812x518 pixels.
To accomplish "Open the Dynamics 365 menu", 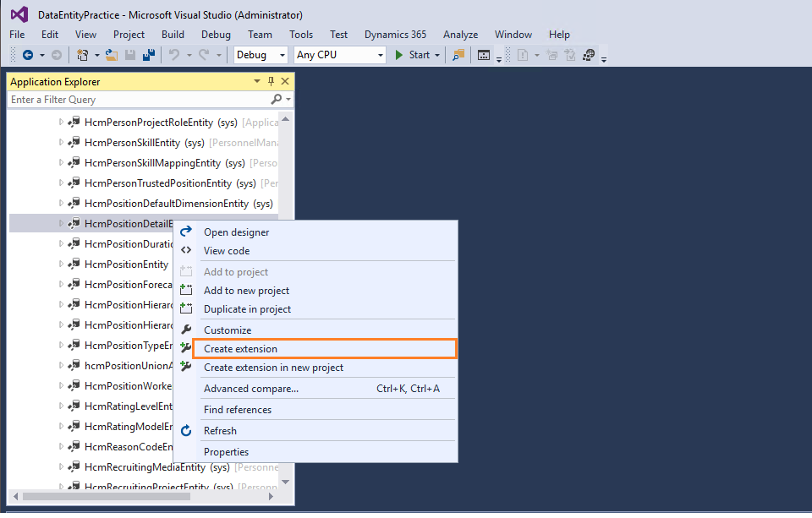I will click(394, 35).
